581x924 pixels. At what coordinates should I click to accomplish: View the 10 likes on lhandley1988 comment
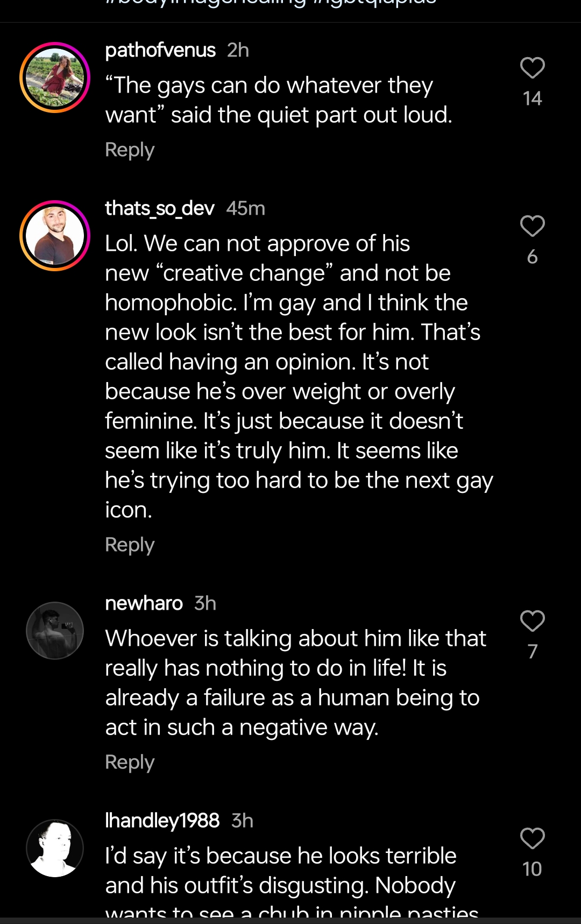[532, 869]
